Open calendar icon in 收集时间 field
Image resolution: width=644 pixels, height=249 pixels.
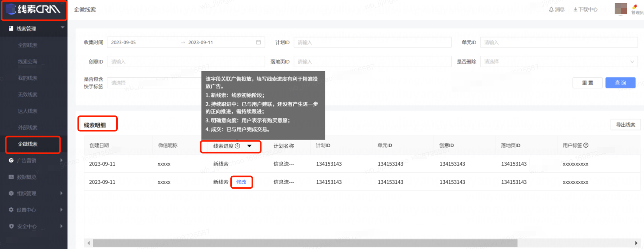[258, 42]
